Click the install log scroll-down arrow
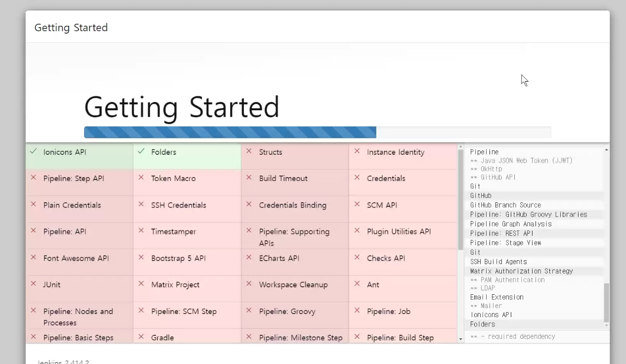626x364 pixels. (607, 325)
